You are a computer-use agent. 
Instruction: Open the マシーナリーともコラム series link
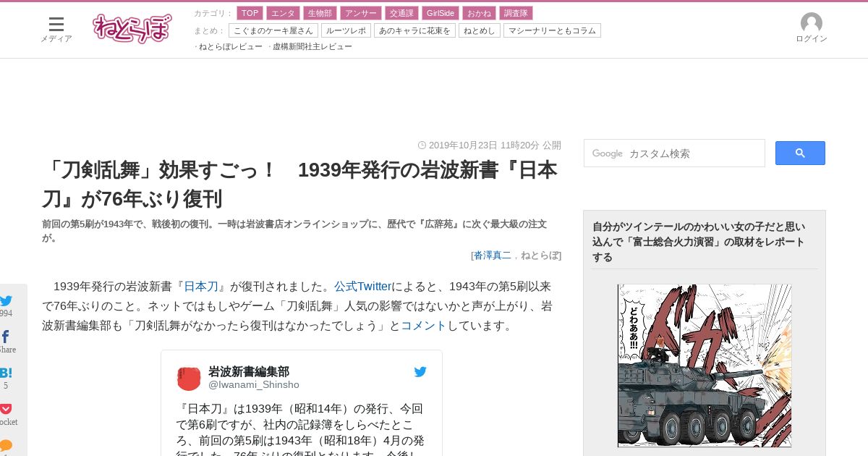tap(552, 30)
